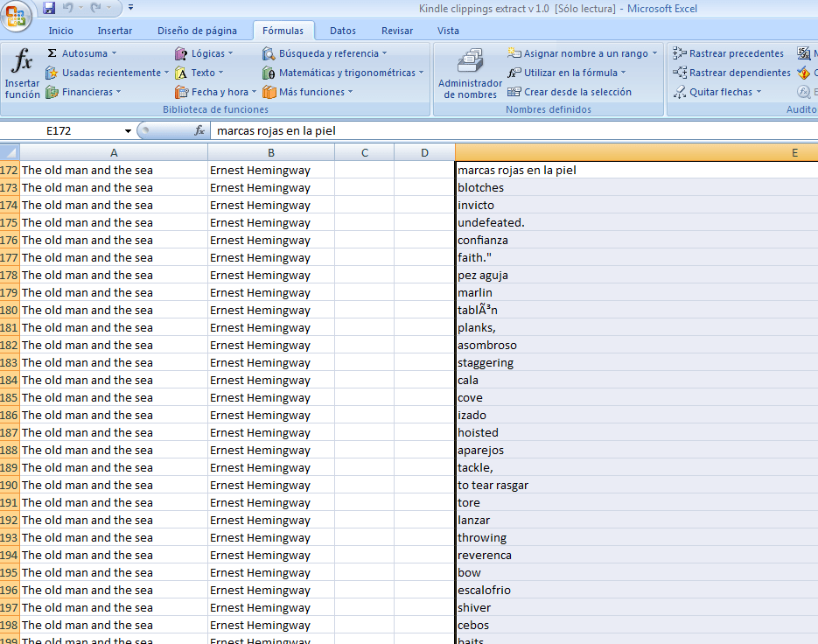The height and width of the screenshot is (644, 818).
Task: Expand the Quitar flechas dropdown arrow
Action: pyautogui.click(x=759, y=92)
